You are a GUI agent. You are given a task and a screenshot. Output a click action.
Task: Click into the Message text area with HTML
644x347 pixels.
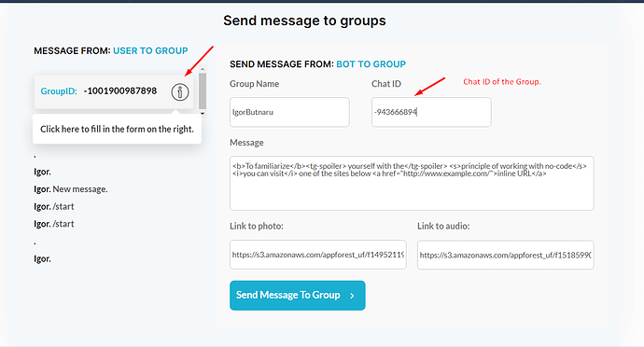click(x=412, y=183)
